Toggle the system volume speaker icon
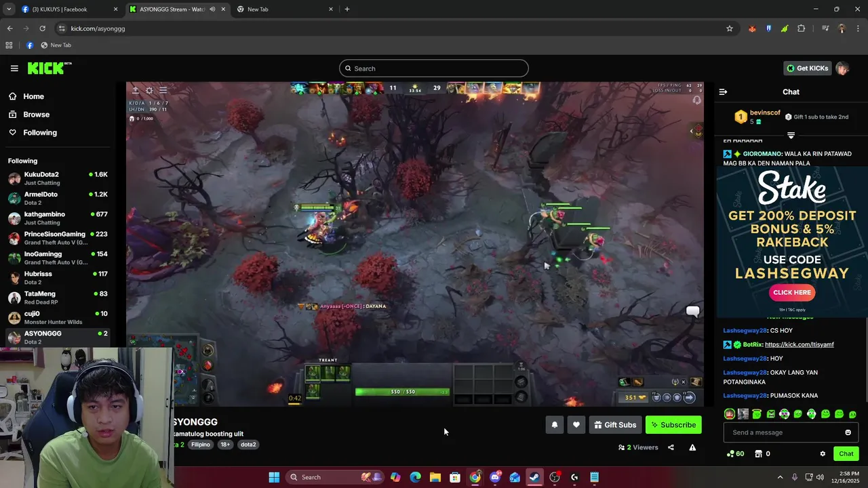This screenshot has height=488, width=868. point(821,477)
